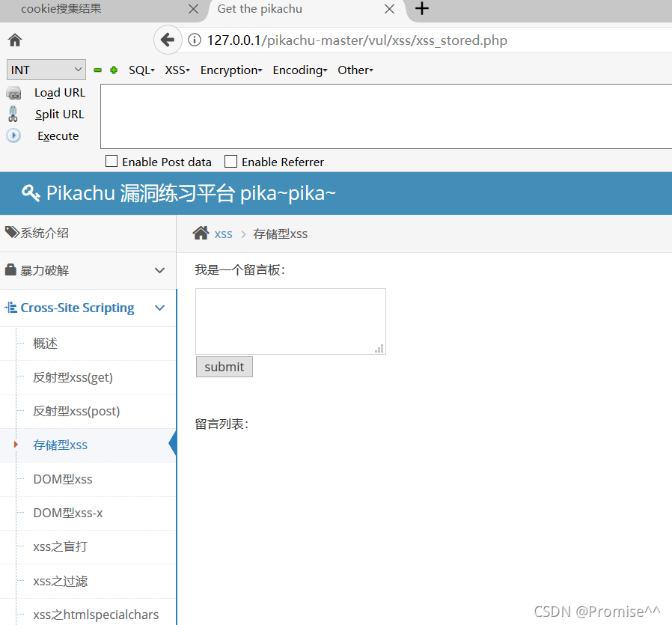This screenshot has height=625, width=672.
Task: Click the 留言列表 label
Action: (222, 424)
